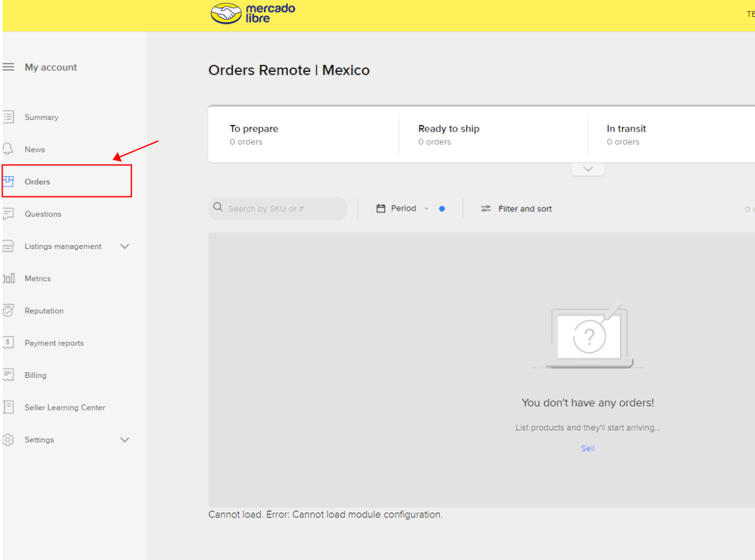Expand the Listings management submenu chevron
This screenshot has height=560, width=755.
(x=125, y=246)
